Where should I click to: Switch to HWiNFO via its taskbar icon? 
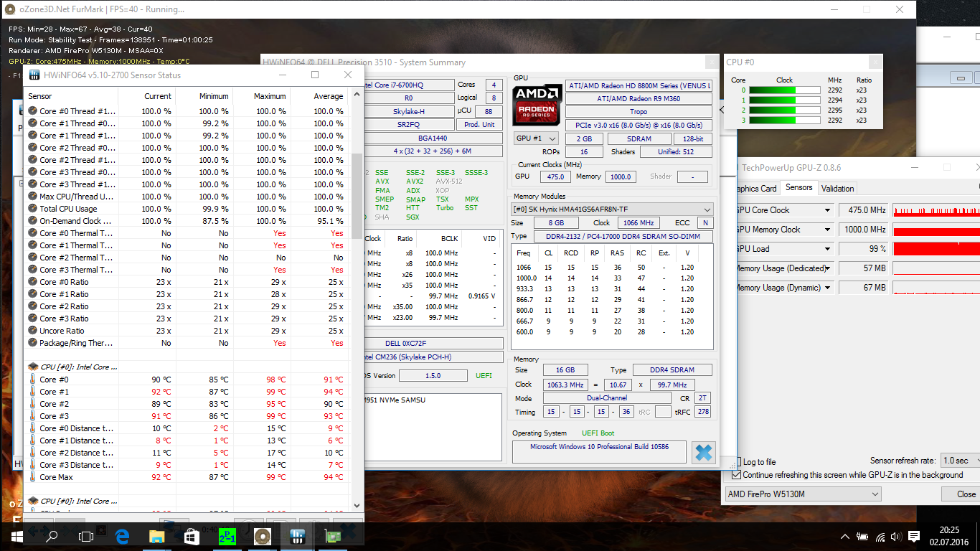297,536
